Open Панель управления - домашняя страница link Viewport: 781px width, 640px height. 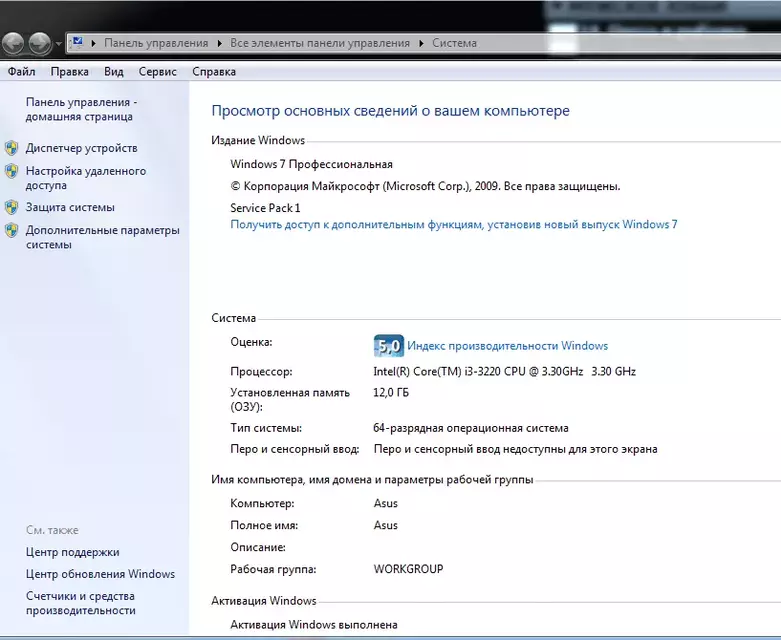[81, 109]
